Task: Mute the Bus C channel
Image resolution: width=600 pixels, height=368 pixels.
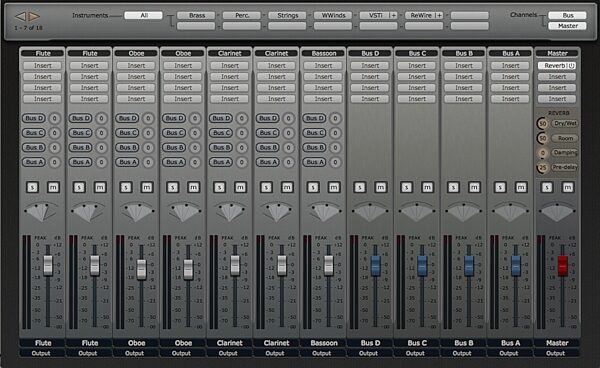Action: click(427, 187)
